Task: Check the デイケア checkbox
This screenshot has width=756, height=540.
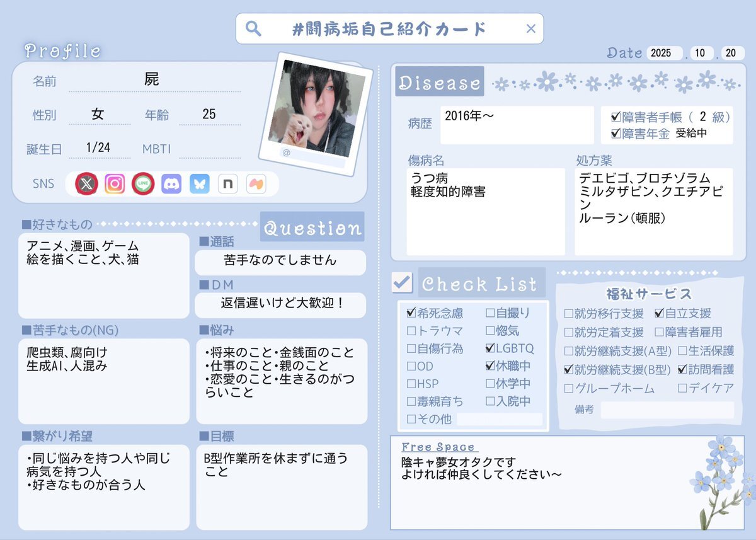Action: 682,388
